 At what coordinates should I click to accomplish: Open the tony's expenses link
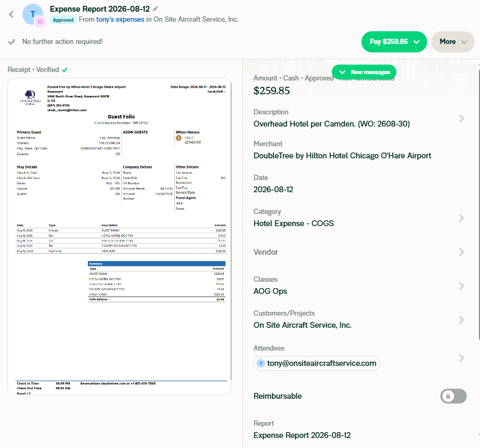pyautogui.click(x=120, y=19)
